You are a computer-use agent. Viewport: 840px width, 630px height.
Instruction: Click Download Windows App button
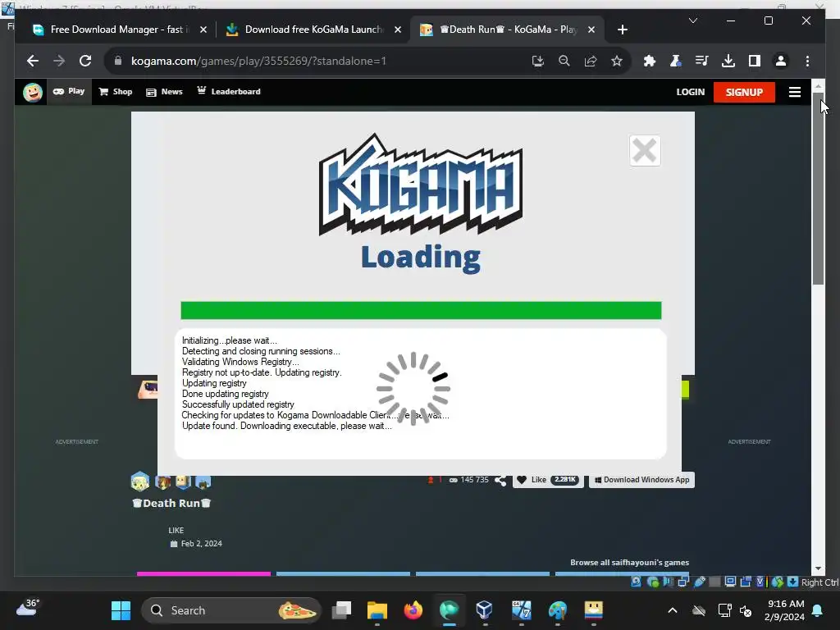641,479
